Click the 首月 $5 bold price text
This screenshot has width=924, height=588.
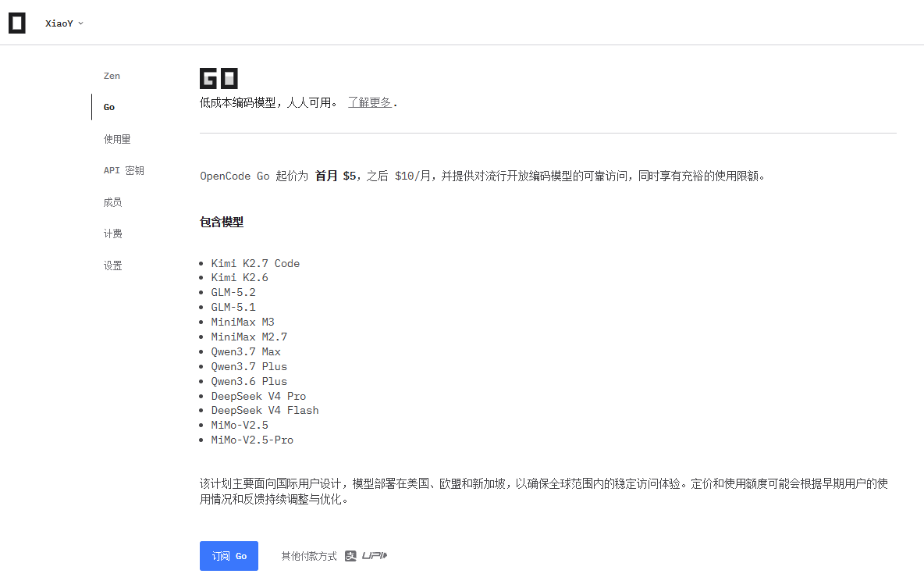(336, 176)
